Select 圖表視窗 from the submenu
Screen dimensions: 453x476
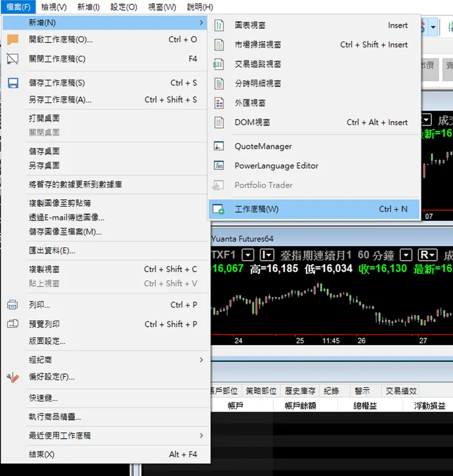315,25
